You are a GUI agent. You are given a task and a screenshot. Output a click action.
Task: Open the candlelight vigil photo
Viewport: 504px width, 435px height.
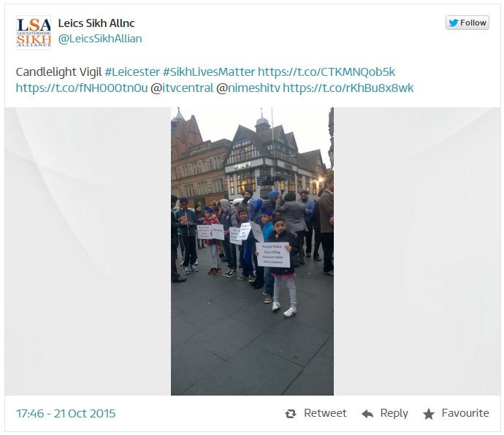(252, 251)
